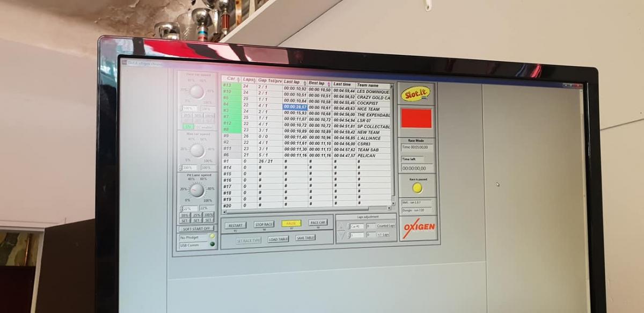This screenshot has width=644, height=313.
Task: Click the laps adjustment down arrow
Action: coord(341,235)
